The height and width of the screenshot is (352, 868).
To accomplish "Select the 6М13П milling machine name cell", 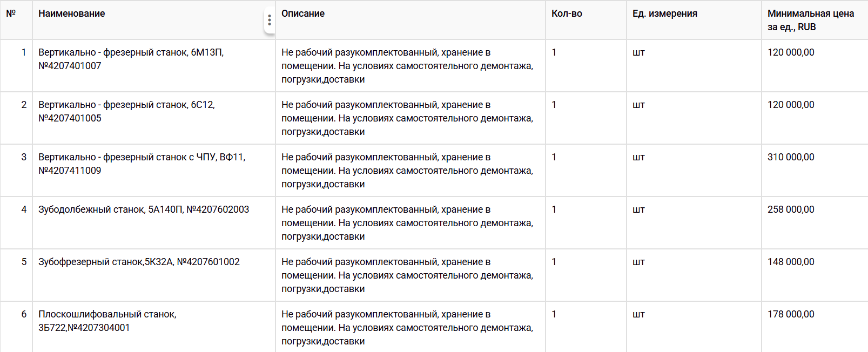I will (x=131, y=59).
